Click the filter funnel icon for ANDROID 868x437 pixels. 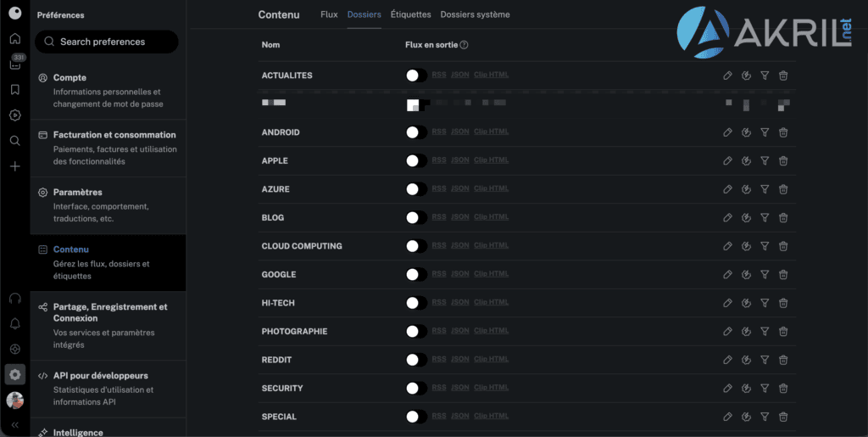765,132
